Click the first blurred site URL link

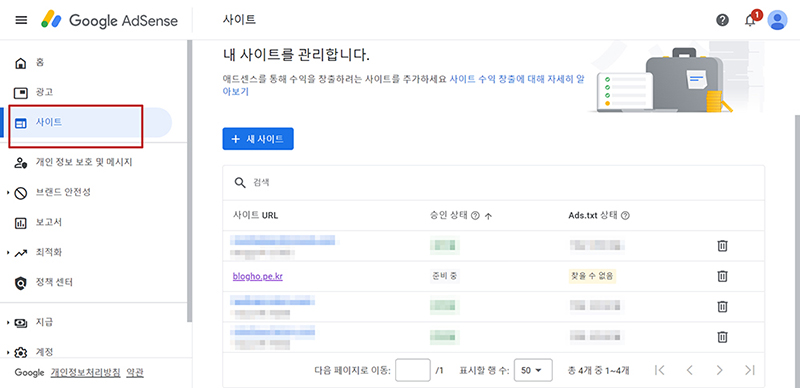pyautogui.click(x=283, y=240)
